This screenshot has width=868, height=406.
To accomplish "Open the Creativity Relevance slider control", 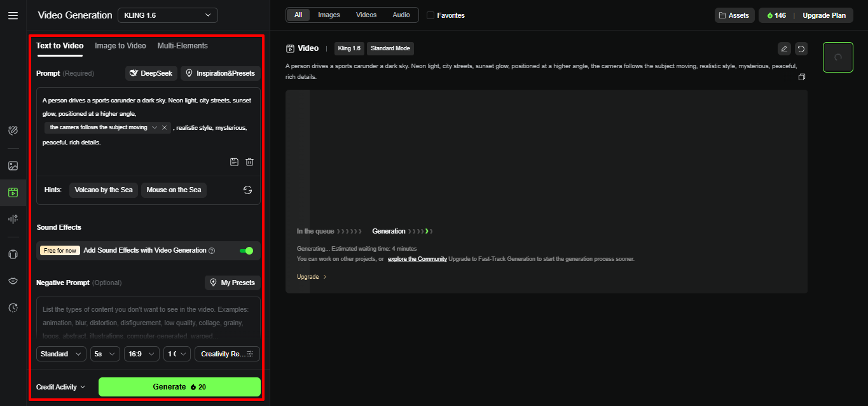I will click(x=227, y=353).
